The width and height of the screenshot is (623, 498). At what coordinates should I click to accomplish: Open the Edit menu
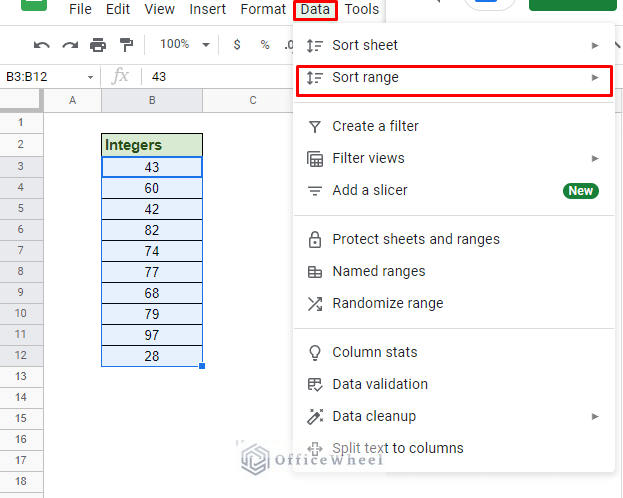click(118, 9)
